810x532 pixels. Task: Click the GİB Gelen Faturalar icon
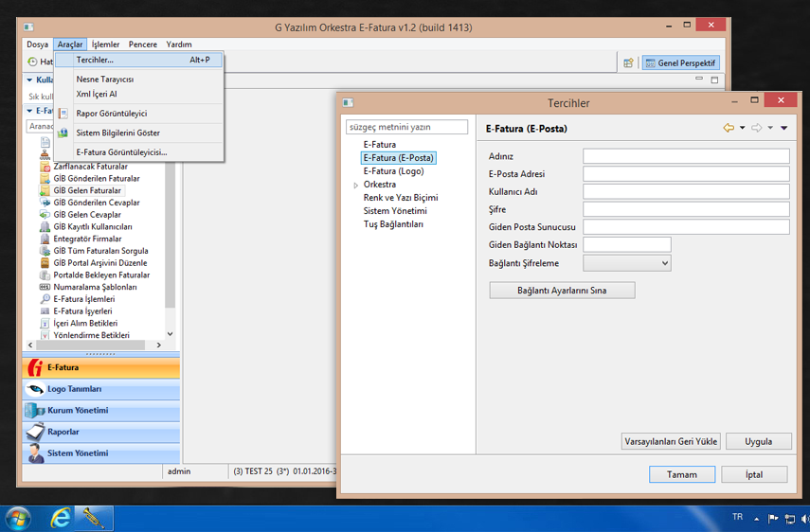[x=45, y=190]
